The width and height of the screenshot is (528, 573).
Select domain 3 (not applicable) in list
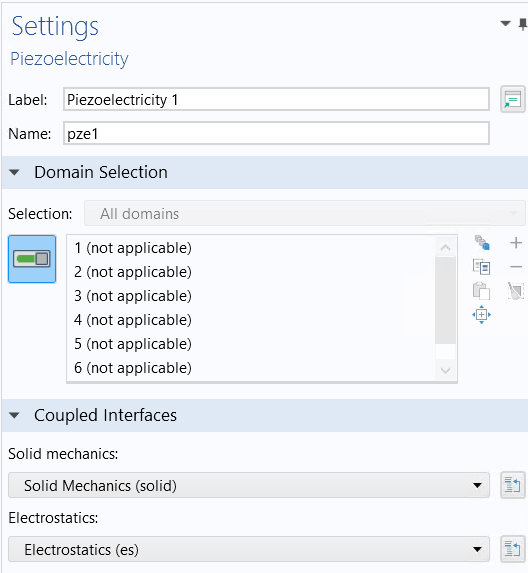click(133, 296)
